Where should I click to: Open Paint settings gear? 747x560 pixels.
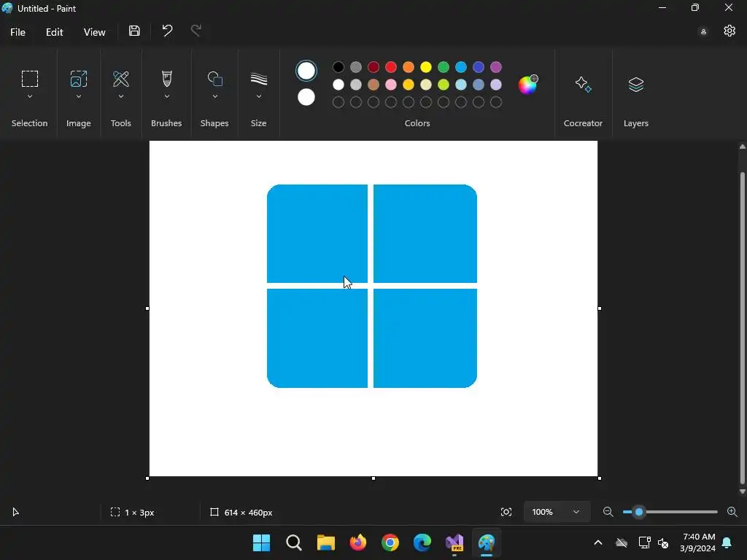coord(729,31)
